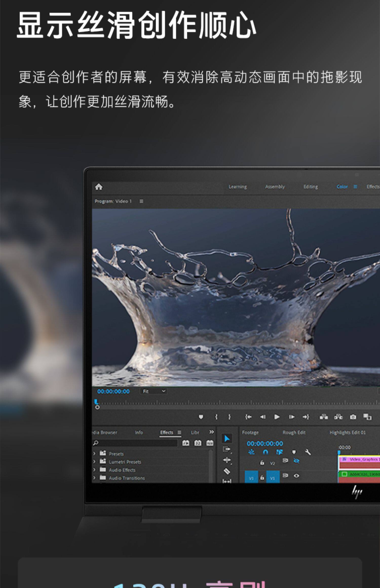Click the Add Marker icon in monitor
Image resolution: width=380 pixels, height=588 pixels.
point(201,417)
